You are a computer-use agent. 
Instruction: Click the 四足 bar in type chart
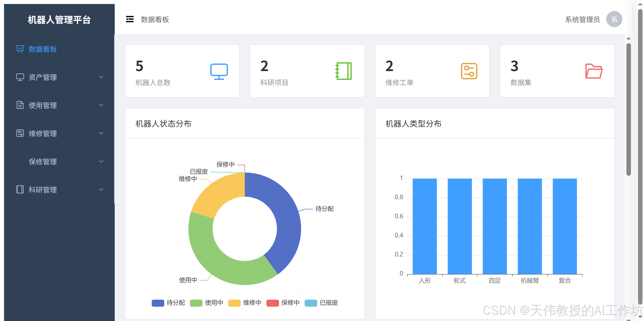point(495,226)
